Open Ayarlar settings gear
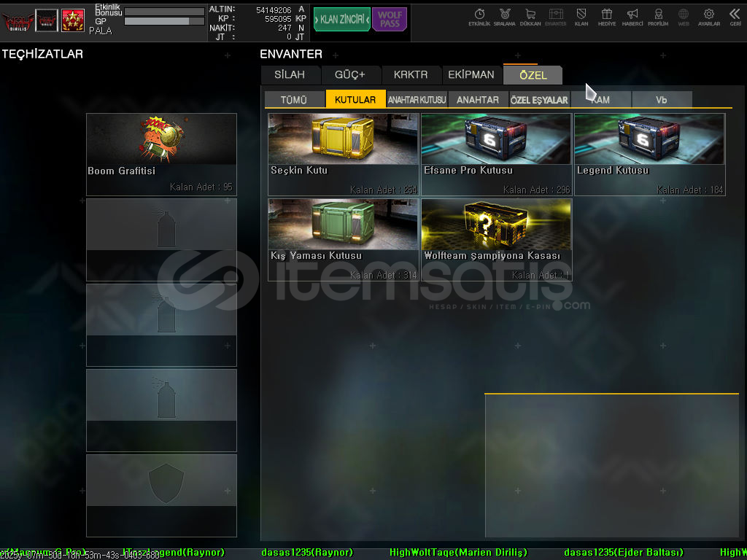The width and height of the screenshot is (747, 560). (709, 17)
